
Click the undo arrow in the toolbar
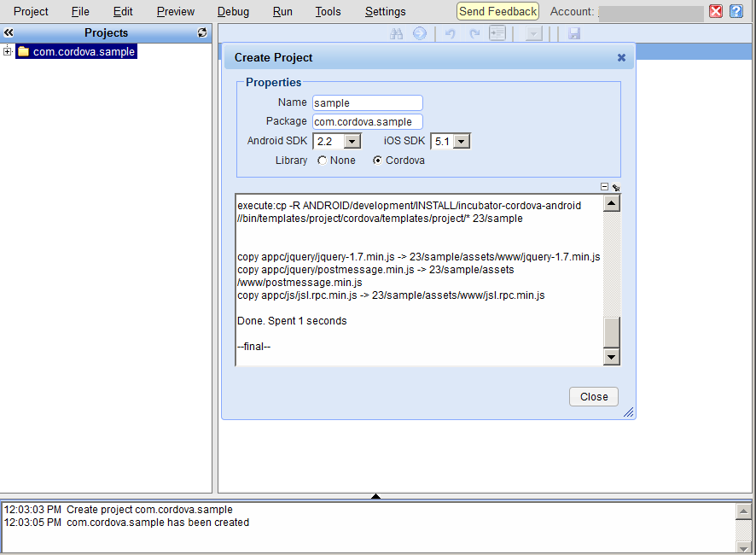pyautogui.click(x=450, y=33)
